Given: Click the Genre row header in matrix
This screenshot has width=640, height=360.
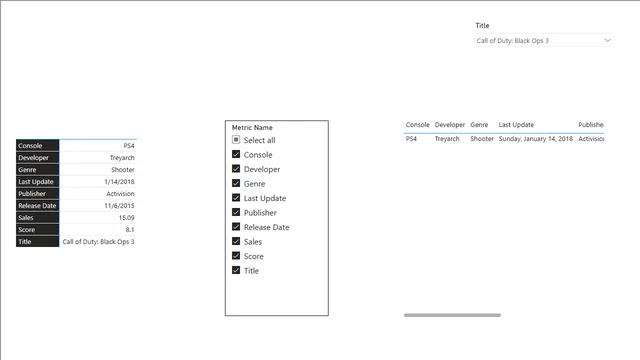Looking at the screenshot, I should [38, 169].
